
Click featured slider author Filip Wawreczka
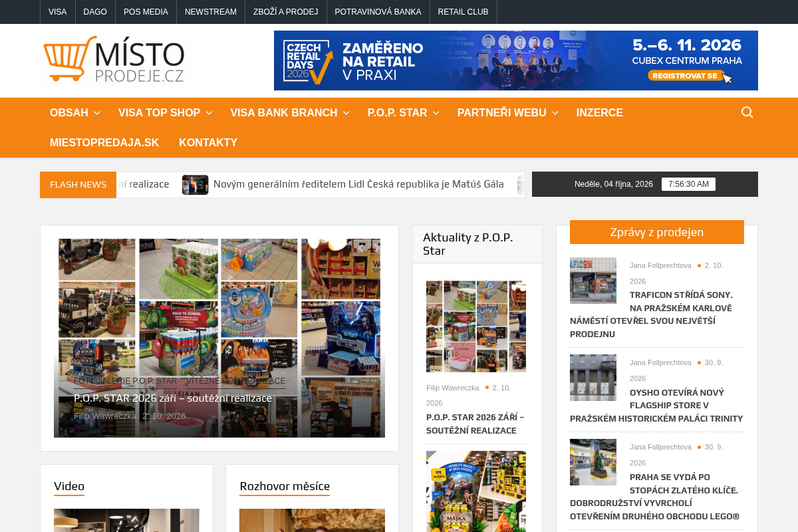click(105, 416)
